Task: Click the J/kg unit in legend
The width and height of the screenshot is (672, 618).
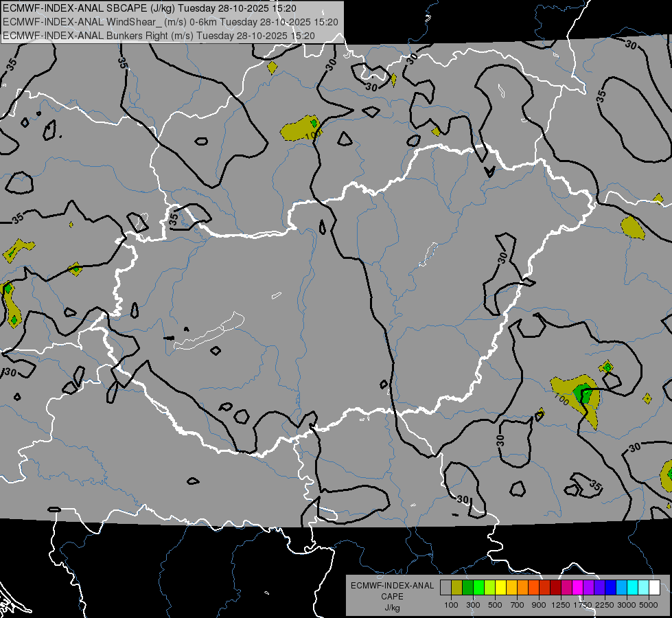Action: pos(392,608)
